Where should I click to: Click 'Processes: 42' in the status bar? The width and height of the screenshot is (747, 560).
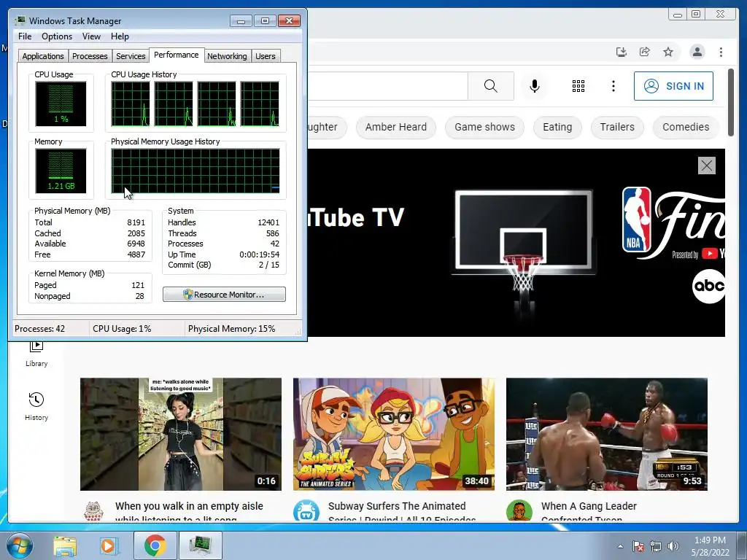[x=39, y=329]
